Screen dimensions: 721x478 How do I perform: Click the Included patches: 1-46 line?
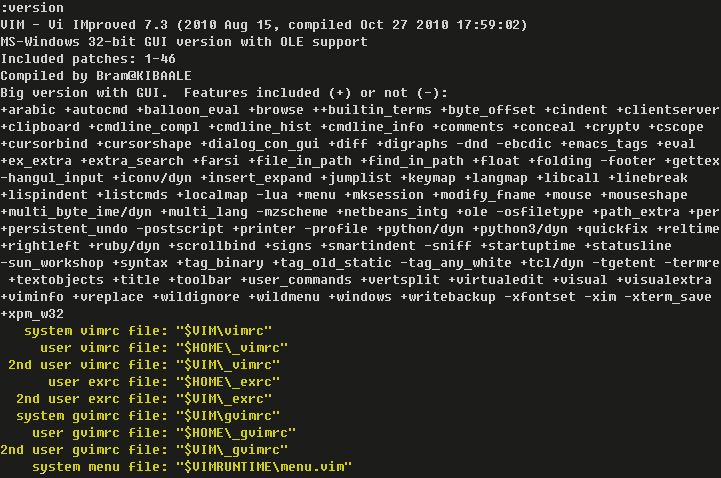(88, 59)
